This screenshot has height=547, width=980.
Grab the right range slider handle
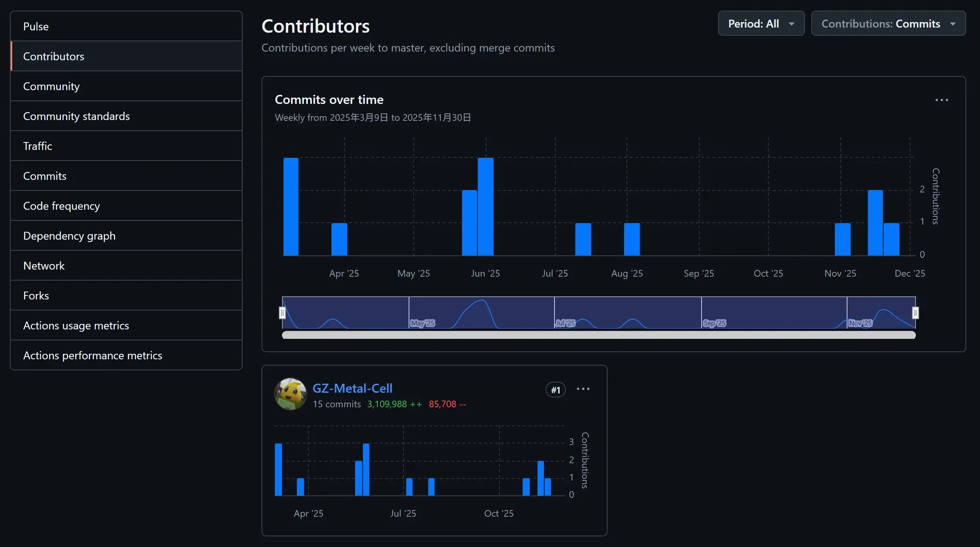pos(915,313)
